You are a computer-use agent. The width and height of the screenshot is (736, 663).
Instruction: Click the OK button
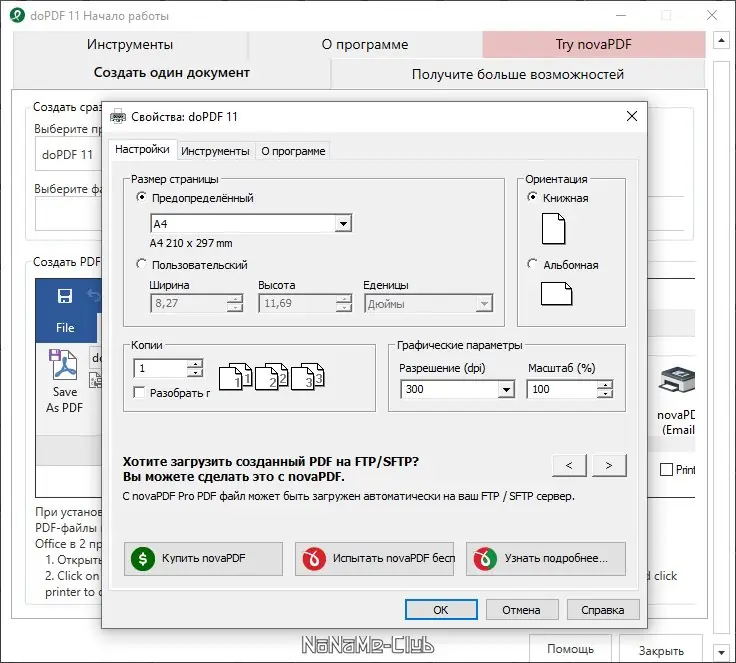[441, 609]
